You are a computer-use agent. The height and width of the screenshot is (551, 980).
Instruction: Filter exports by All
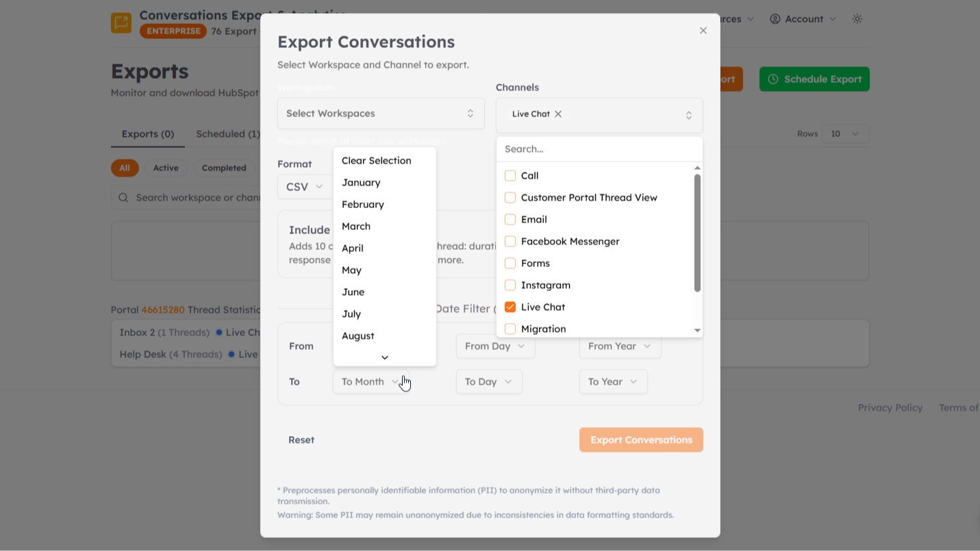click(125, 168)
